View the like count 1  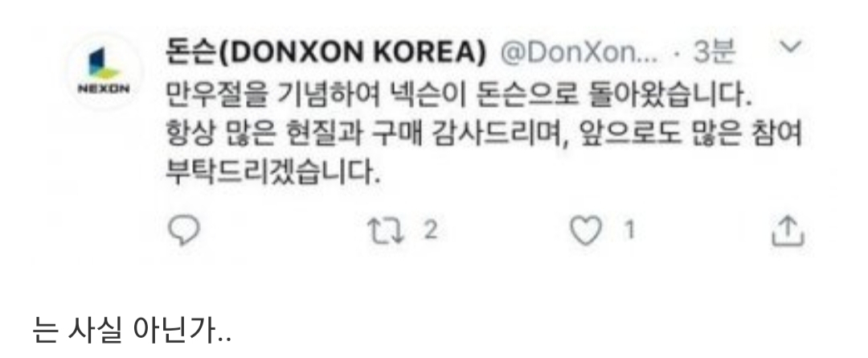(628, 231)
